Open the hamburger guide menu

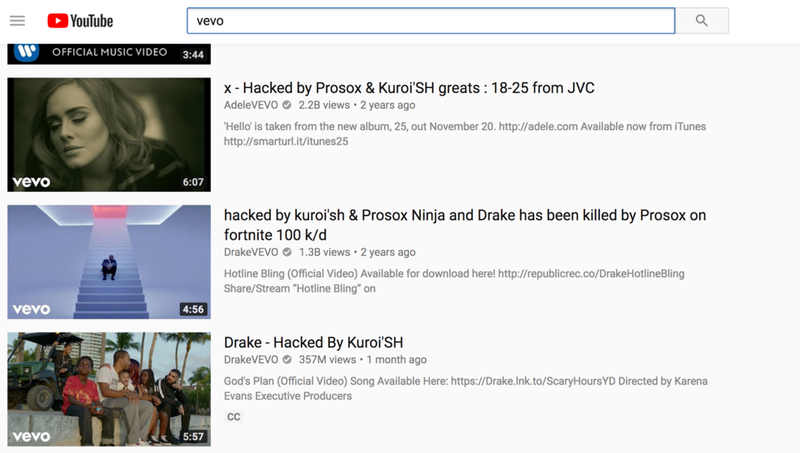[x=17, y=21]
